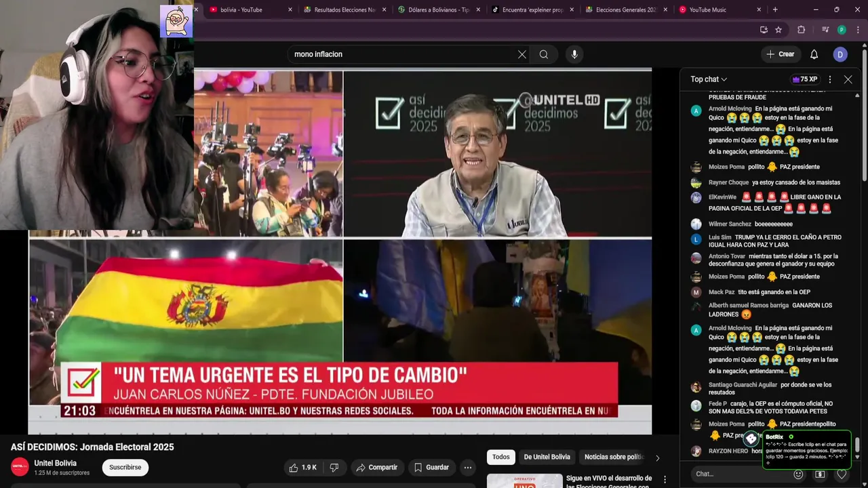Open chat author Antonio Tovar
868x488 pixels.
[727, 256]
